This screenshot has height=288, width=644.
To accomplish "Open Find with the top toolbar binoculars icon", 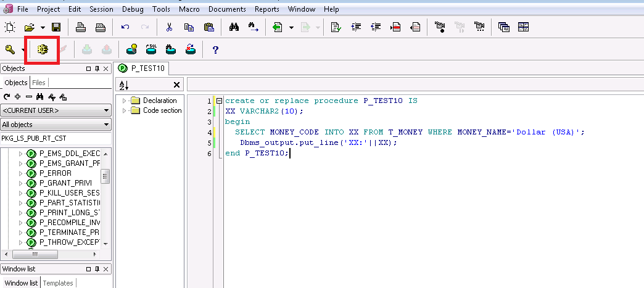I will click(x=234, y=28).
